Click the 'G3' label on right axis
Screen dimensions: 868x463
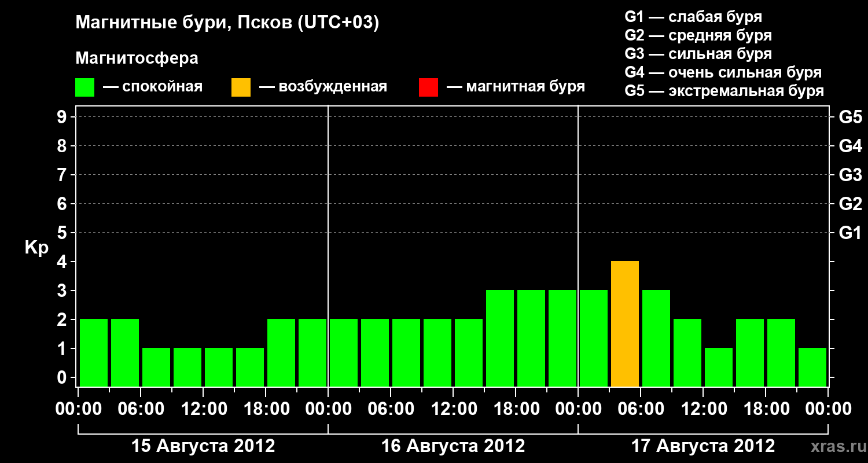coord(850,175)
